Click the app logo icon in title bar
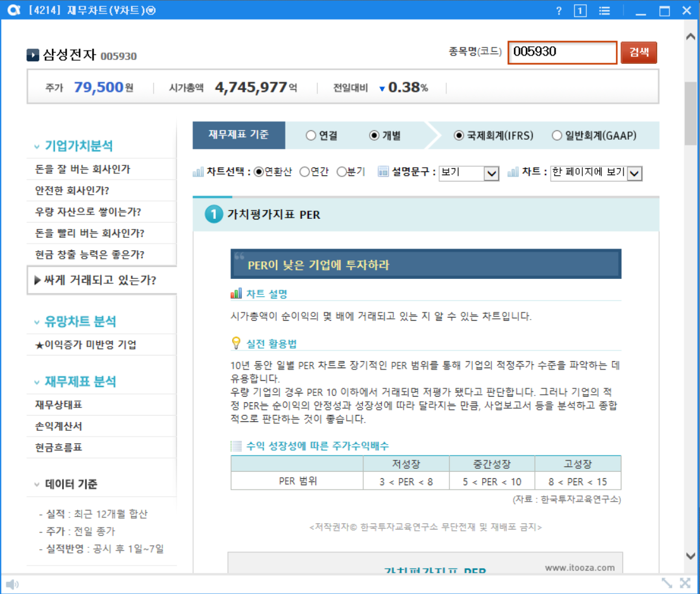Viewport: 700px width, 594px height. (x=14, y=10)
